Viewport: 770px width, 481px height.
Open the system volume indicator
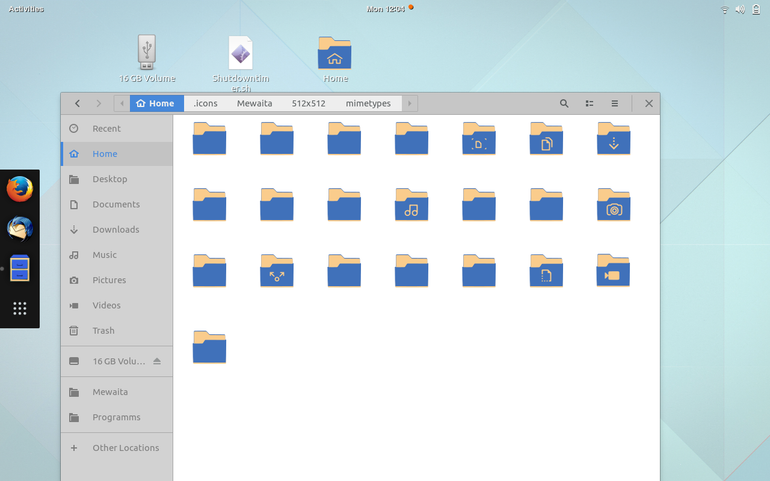(x=740, y=9)
